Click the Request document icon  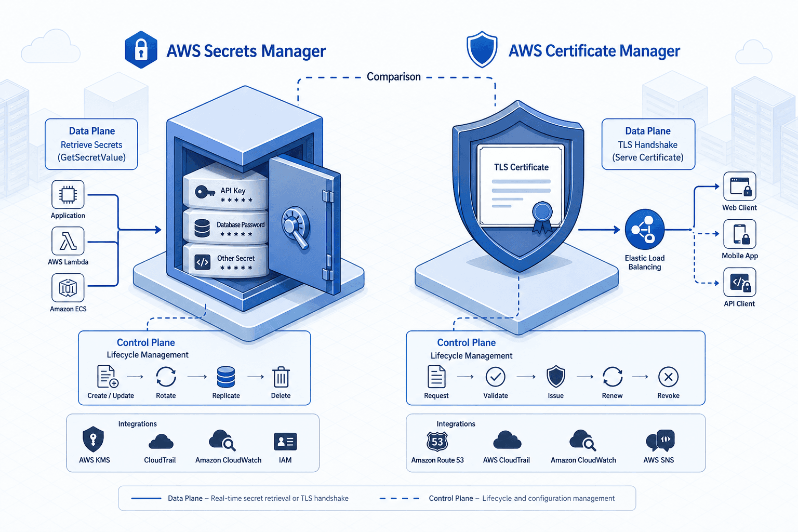click(436, 377)
